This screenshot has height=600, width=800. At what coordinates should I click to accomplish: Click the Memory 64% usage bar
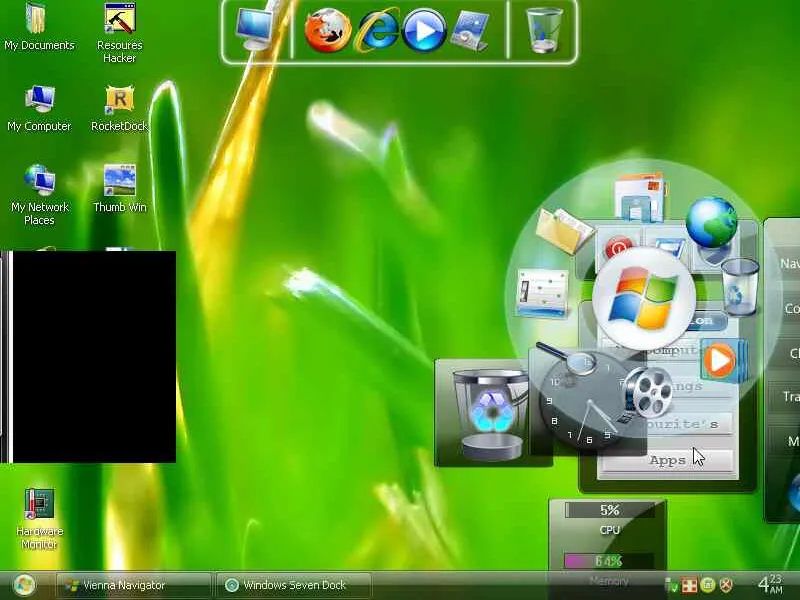tap(608, 561)
